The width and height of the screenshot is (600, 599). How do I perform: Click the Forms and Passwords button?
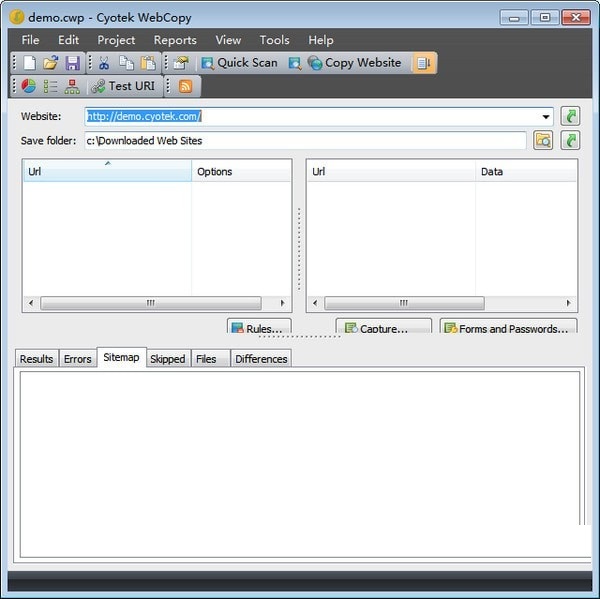click(507, 328)
